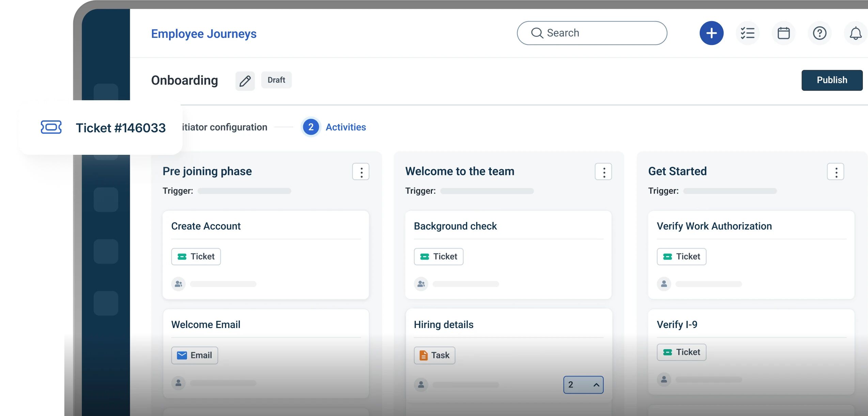Click the Draft status badge

coord(276,80)
